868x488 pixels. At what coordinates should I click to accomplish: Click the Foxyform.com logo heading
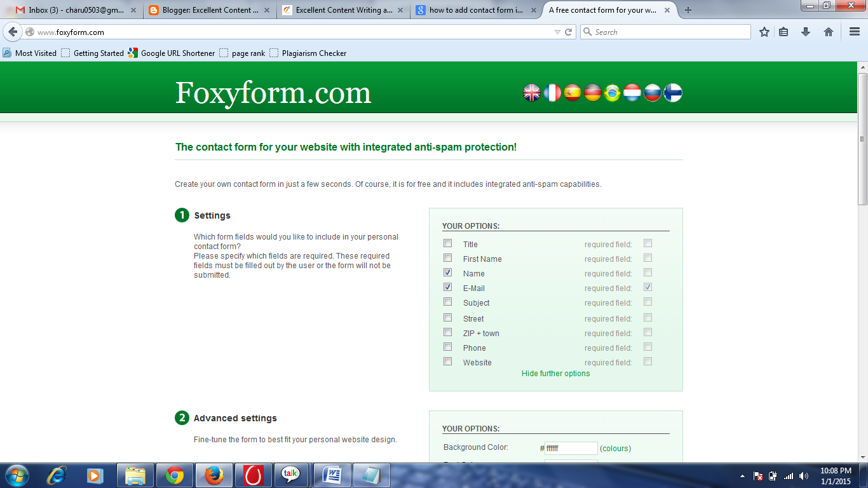[x=273, y=93]
